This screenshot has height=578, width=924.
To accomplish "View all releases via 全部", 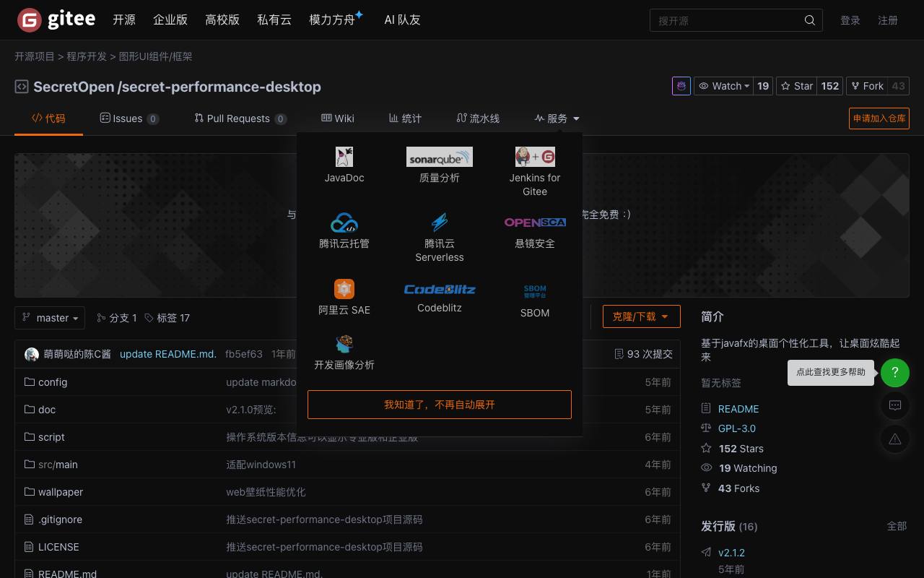I will point(897,526).
